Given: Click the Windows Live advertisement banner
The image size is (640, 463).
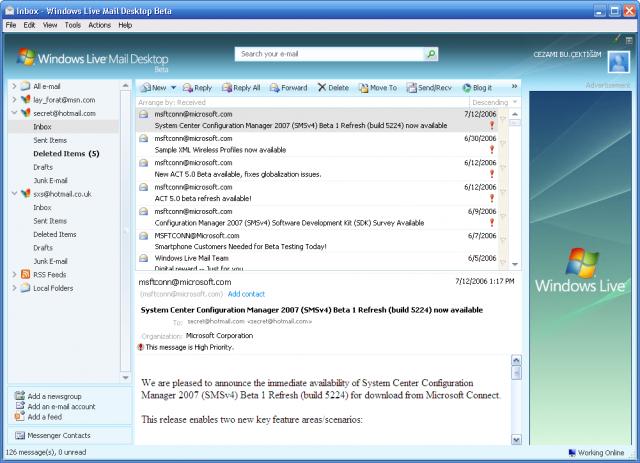Looking at the screenshot, I should 580,268.
